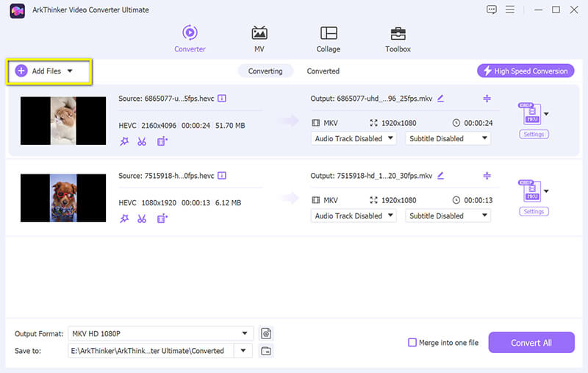
Task: Open Subtitle dropdown for 7515918 video
Action: [x=448, y=216]
